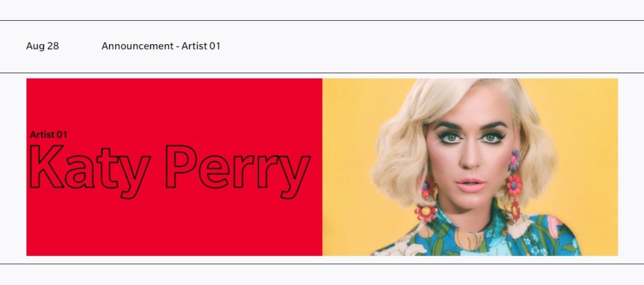Open the Announcement - Artist 01 title
Screen dimensions: 644x285
160,46
